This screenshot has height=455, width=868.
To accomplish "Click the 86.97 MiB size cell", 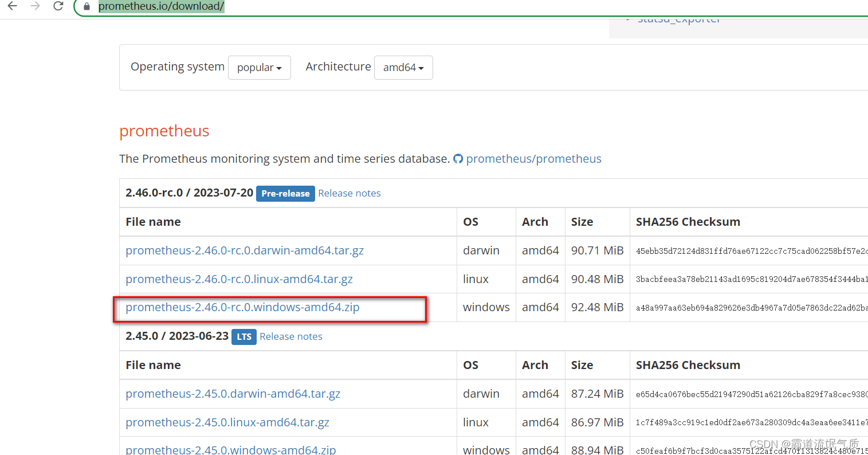I will (x=597, y=422).
